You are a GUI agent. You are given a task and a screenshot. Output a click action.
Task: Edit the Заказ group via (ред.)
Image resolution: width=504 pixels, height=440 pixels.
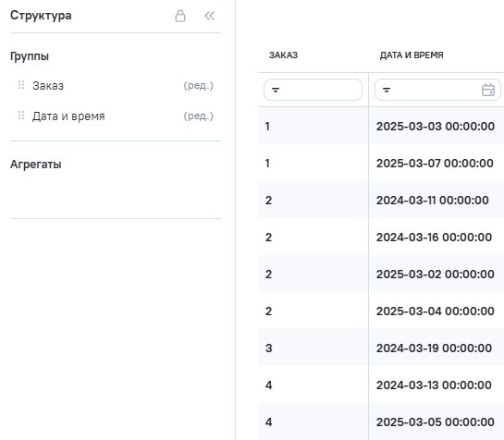click(x=198, y=85)
